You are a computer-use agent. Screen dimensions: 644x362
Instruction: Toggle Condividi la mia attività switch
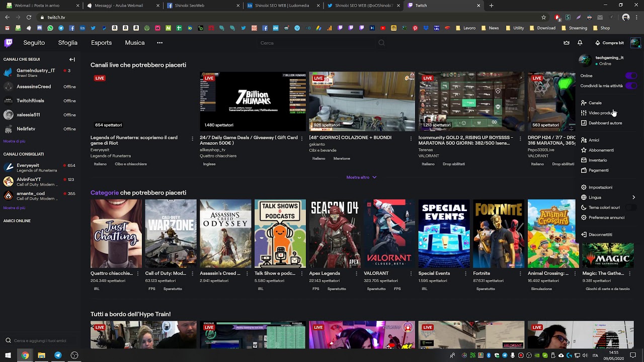pos(631,85)
